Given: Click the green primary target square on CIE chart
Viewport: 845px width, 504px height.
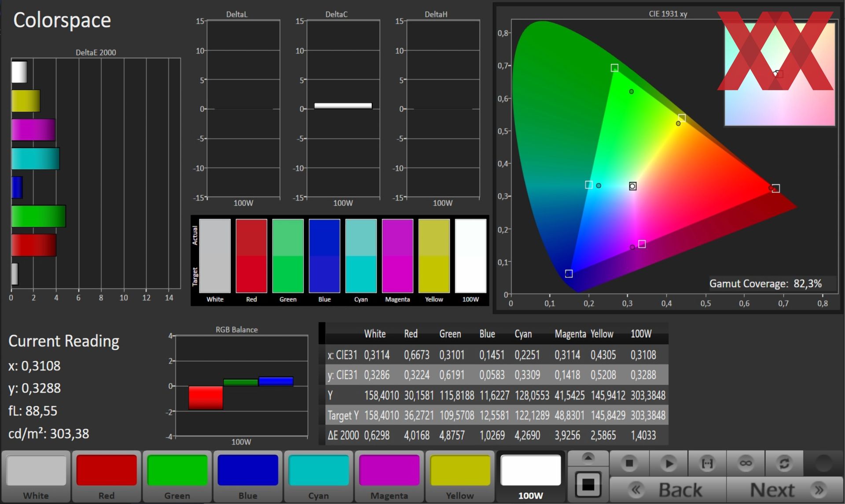Looking at the screenshot, I should [614, 68].
